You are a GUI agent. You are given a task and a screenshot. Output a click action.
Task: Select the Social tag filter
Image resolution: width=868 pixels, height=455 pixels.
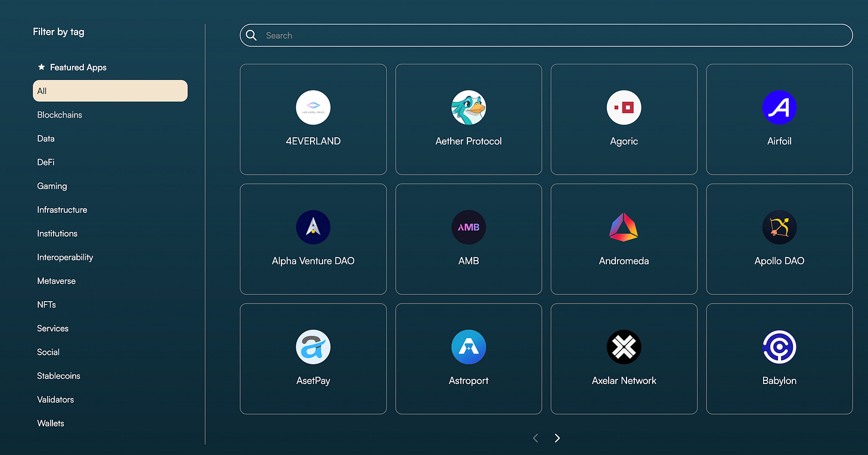coord(48,352)
